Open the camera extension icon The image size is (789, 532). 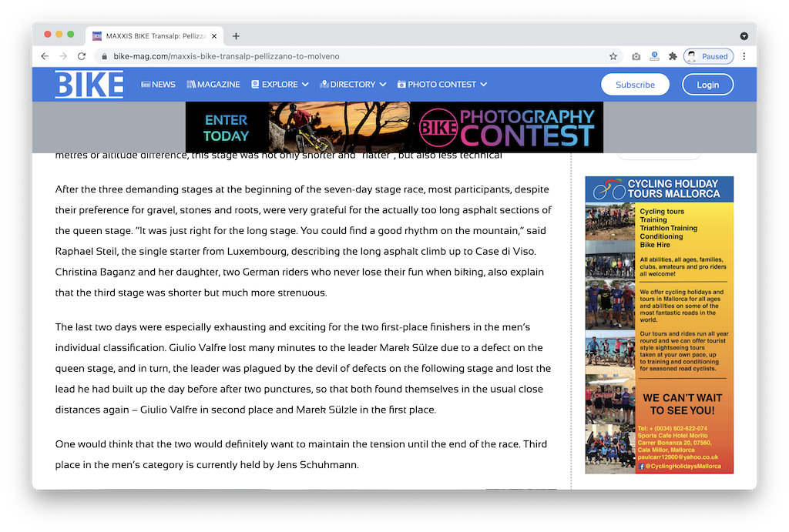(x=636, y=56)
